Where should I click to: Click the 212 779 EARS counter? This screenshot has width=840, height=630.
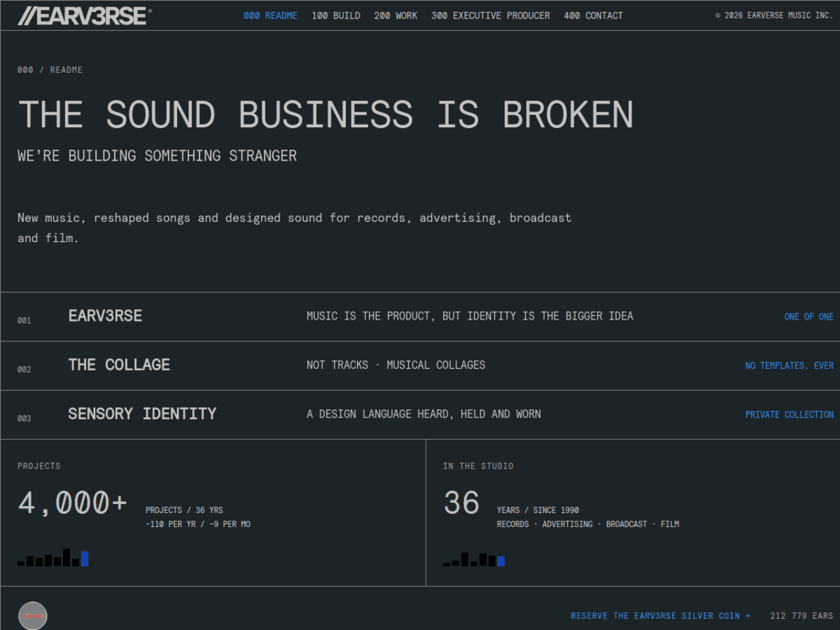pos(801,616)
